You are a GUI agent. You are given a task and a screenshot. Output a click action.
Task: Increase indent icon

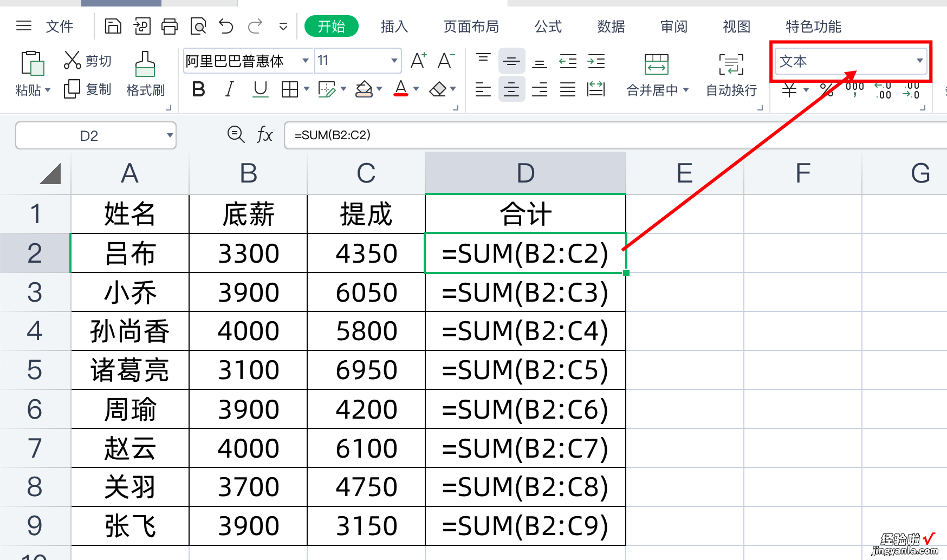pos(596,61)
